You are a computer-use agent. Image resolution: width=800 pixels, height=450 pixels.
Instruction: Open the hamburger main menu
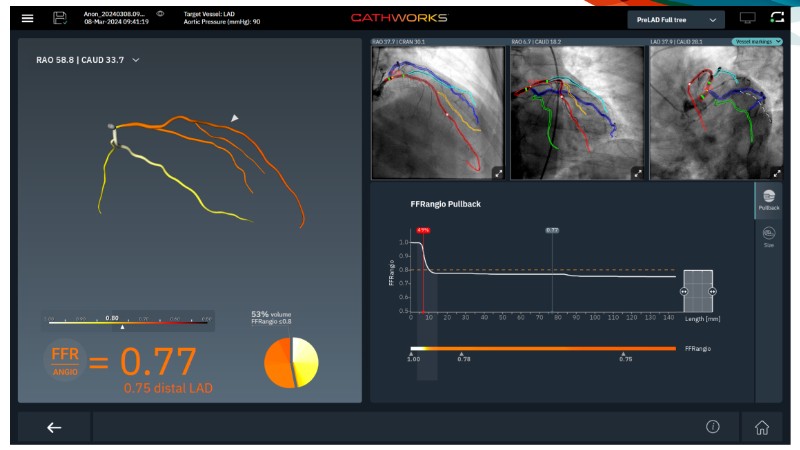tap(28, 19)
